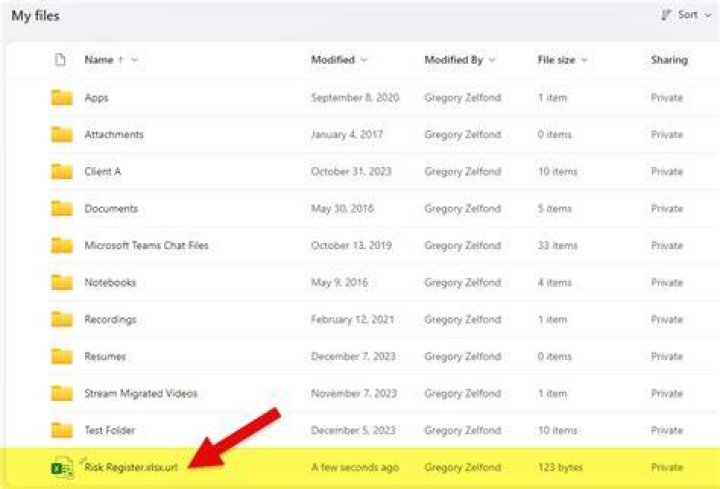The image size is (720, 489).
Task: Click the Excel icon for Risk Register
Action: click(x=62, y=467)
